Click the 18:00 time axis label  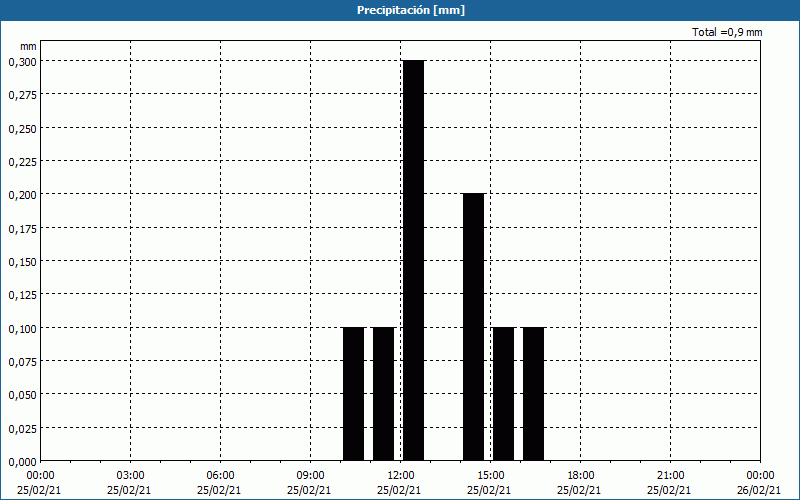tap(581, 476)
